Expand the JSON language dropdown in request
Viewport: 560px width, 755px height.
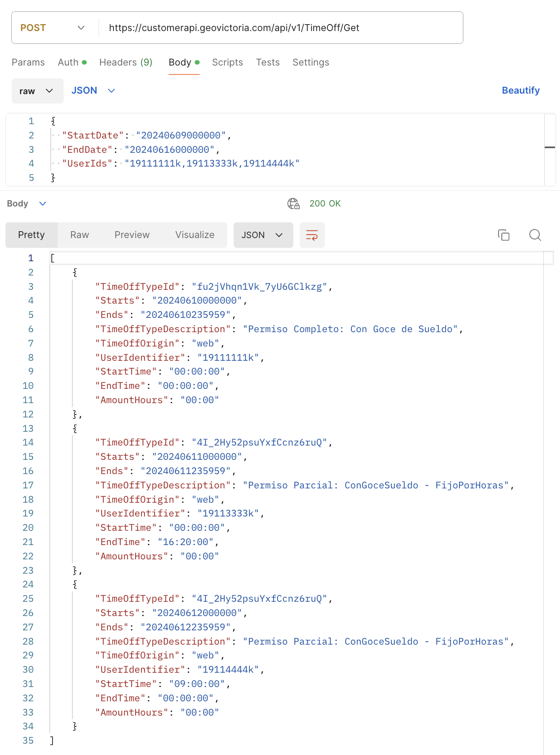coord(93,91)
